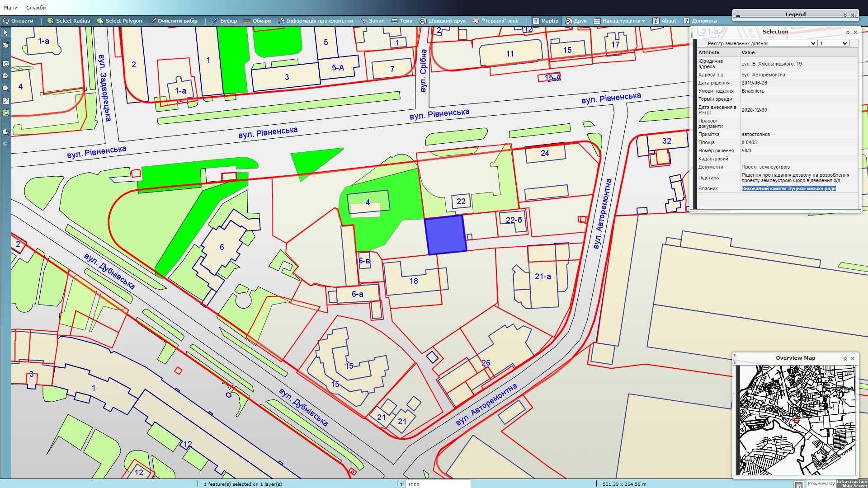The image size is (868, 488).
Task: Click the Буфер buffer tool
Action: pos(224,21)
